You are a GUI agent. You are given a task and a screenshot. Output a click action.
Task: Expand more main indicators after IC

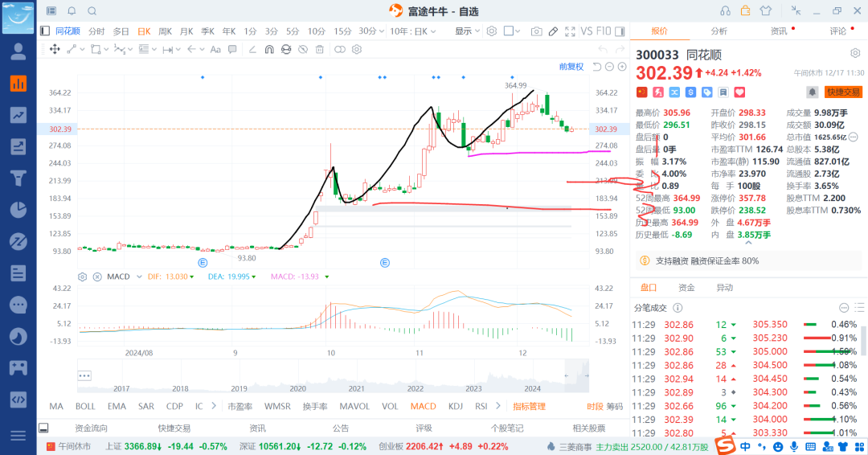pyautogui.click(x=214, y=406)
